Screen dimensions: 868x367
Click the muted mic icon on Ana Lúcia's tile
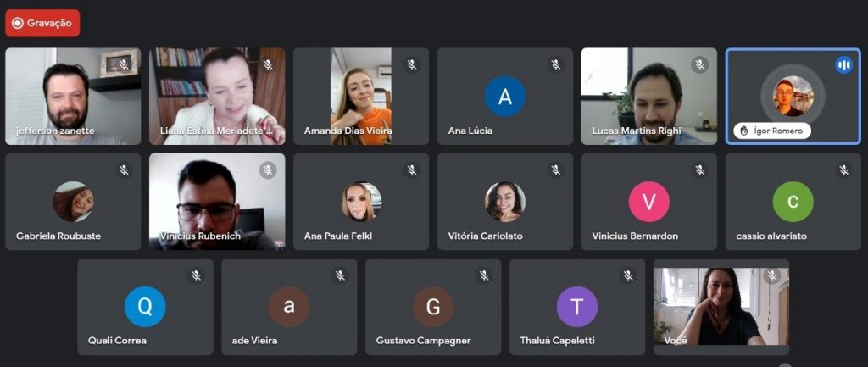pyautogui.click(x=556, y=64)
